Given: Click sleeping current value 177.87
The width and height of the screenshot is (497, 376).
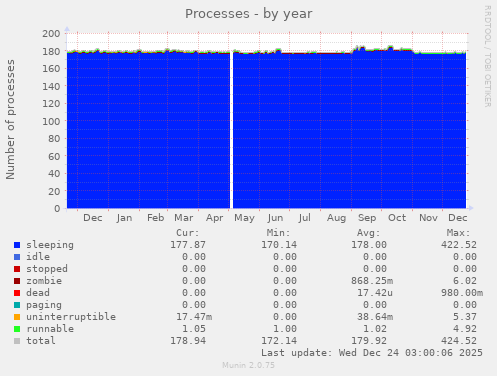Looking at the screenshot, I should [188, 245].
